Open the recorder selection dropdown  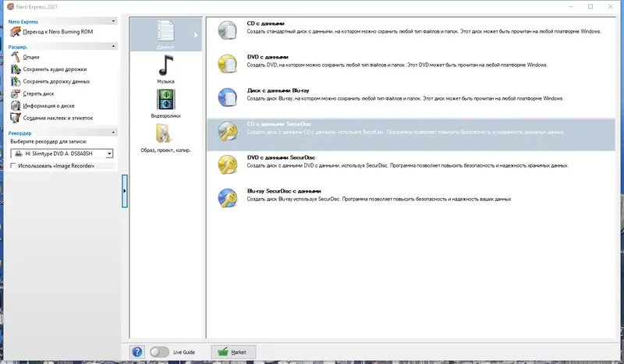(x=109, y=154)
